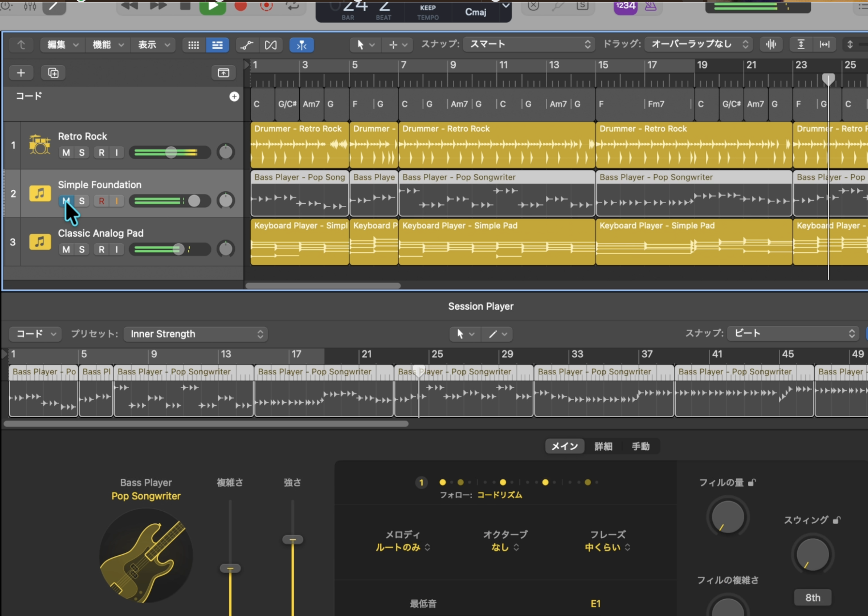Add a chord with the plus icon

coord(234,97)
